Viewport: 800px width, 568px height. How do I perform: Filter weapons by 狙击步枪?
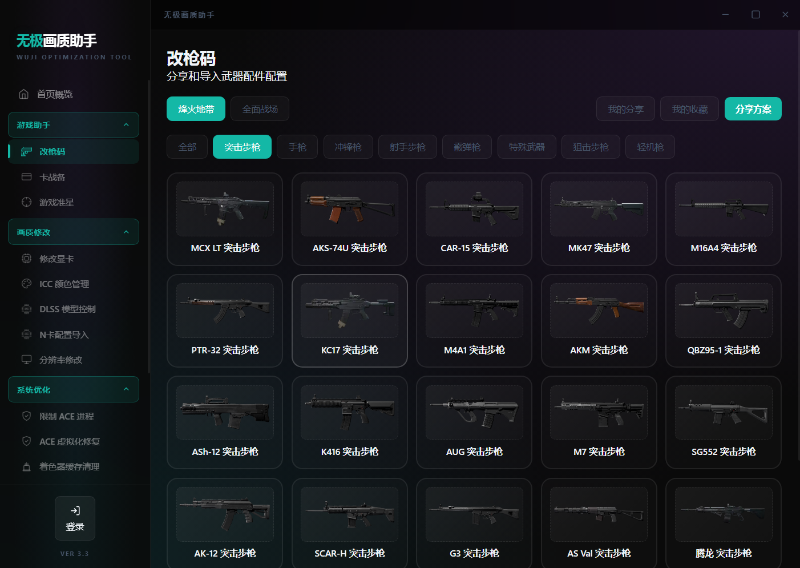[591, 147]
